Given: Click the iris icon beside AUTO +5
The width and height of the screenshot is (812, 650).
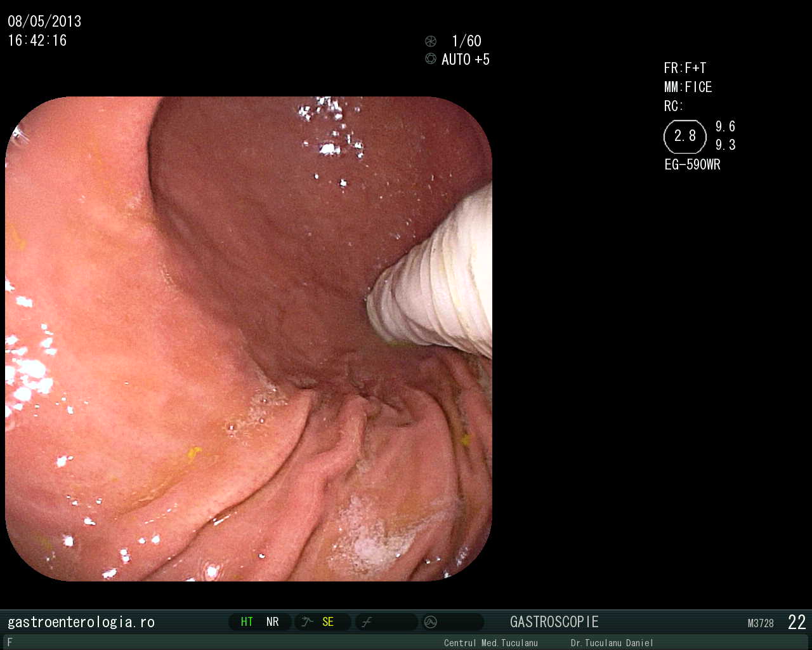Looking at the screenshot, I should tap(431, 59).
